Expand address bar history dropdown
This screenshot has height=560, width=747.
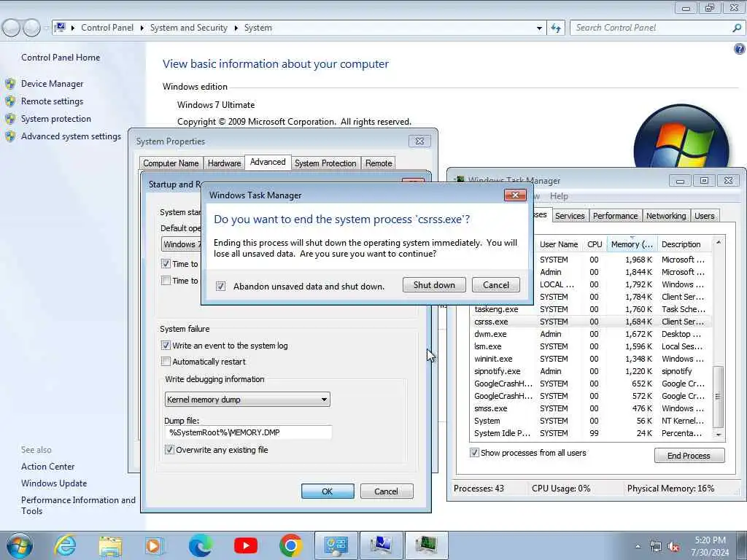tap(539, 28)
